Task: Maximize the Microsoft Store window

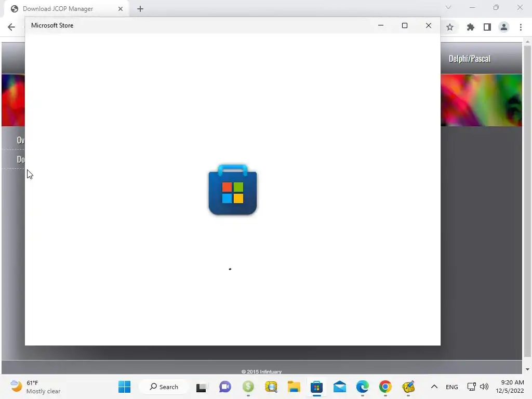Action: coord(404,25)
